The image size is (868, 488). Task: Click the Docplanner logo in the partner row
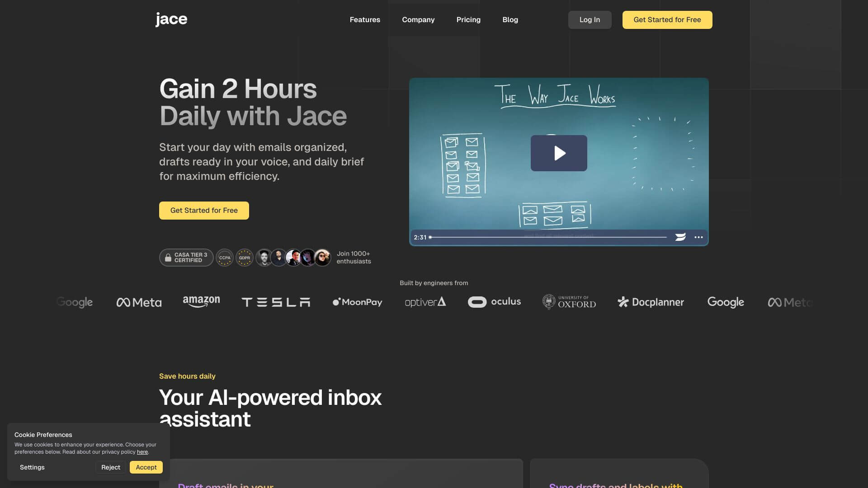pyautogui.click(x=650, y=302)
